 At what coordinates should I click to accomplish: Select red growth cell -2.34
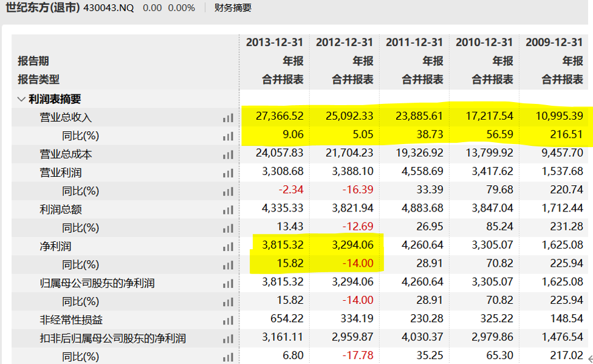point(291,190)
